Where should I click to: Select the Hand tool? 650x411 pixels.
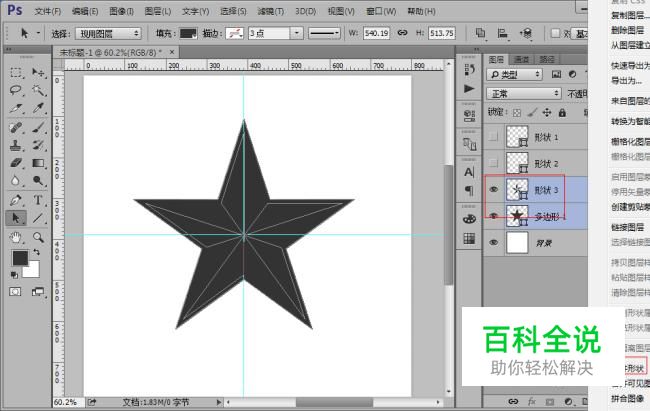coord(16,237)
